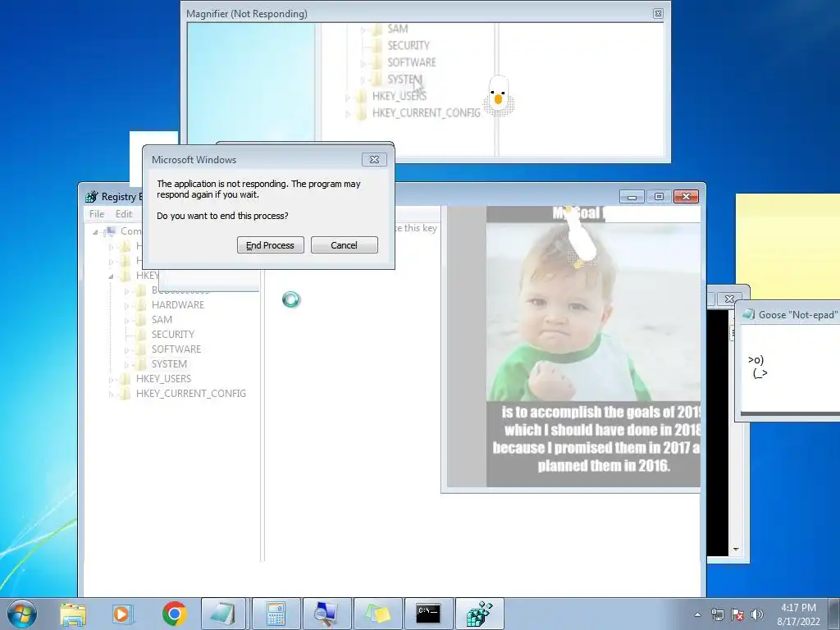Close the window behind Goose Not-epad

click(729, 299)
